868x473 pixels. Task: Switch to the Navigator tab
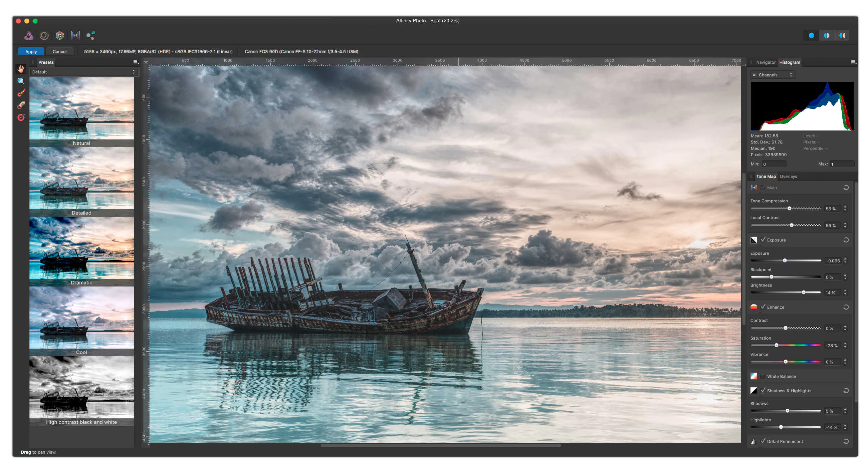pos(765,62)
